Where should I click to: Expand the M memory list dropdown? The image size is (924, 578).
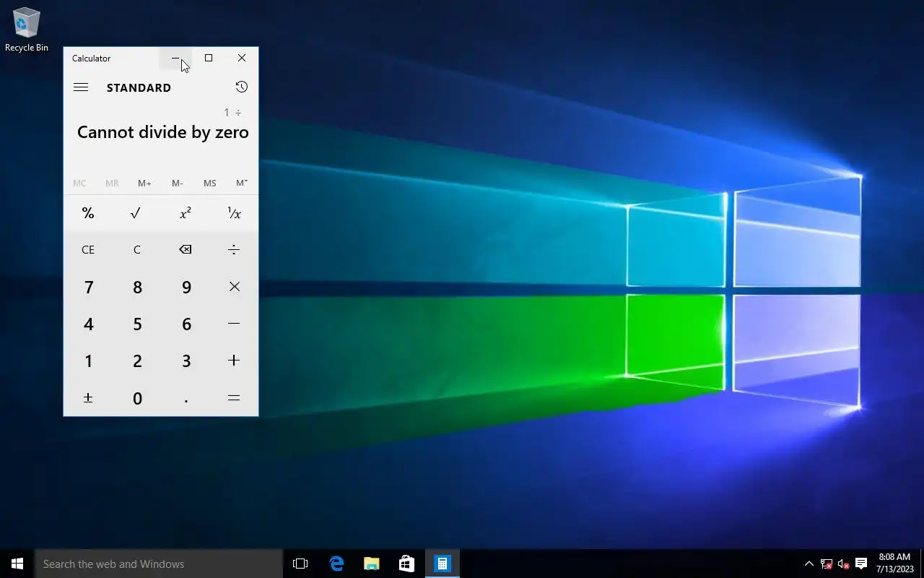pos(242,184)
